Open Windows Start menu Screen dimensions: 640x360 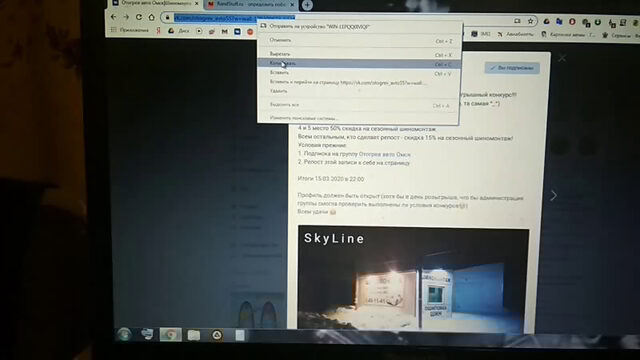click(124, 335)
